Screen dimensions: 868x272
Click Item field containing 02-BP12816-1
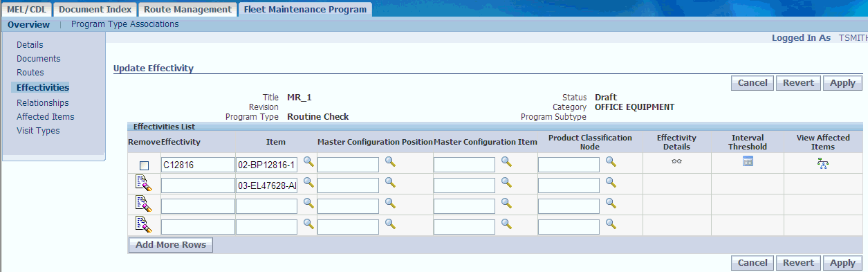click(x=266, y=165)
